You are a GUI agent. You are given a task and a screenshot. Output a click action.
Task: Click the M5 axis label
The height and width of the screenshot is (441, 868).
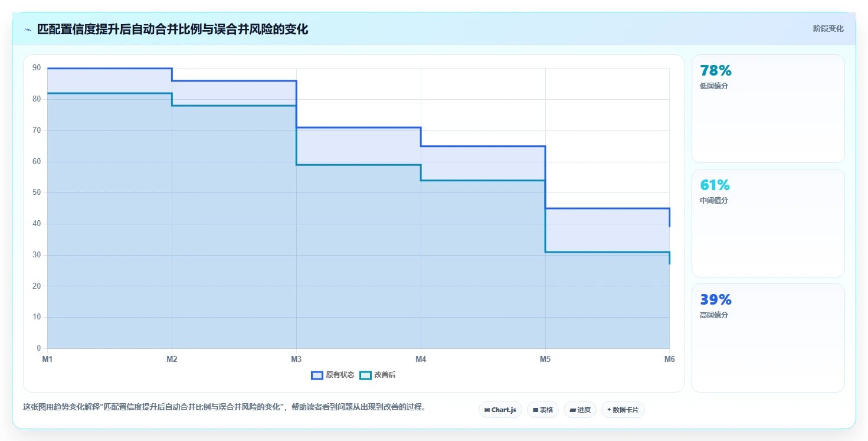pyautogui.click(x=545, y=359)
